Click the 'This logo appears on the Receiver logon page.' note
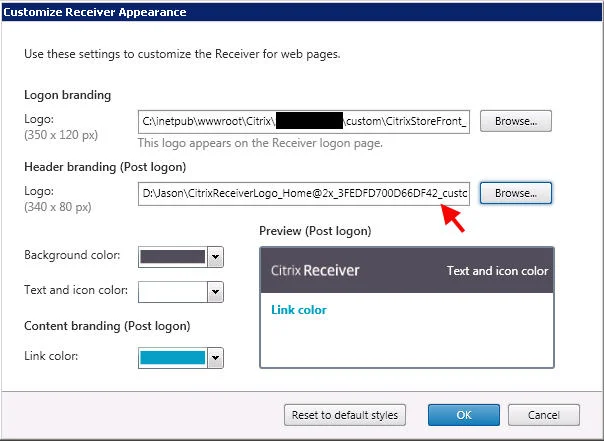Image resolution: width=604 pixels, height=441 pixels. pos(260,143)
